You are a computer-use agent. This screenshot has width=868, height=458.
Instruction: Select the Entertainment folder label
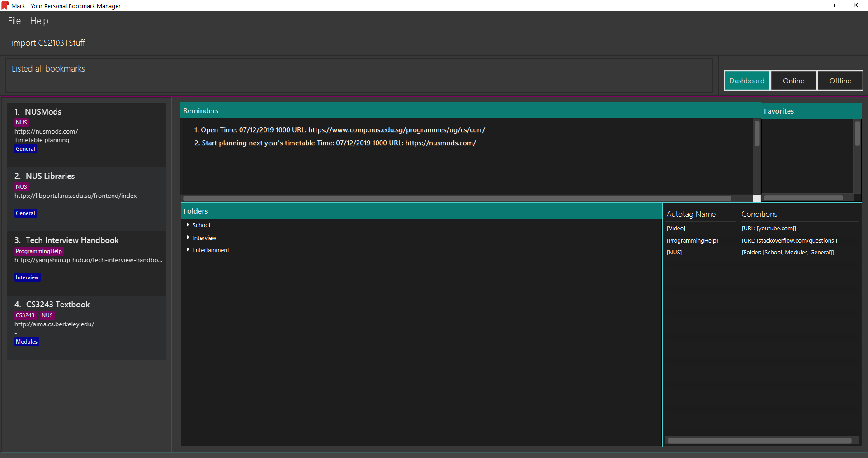coord(211,250)
